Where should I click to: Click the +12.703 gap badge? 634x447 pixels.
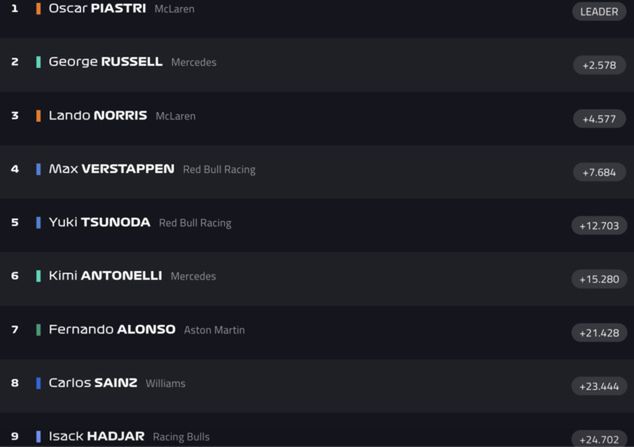click(599, 225)
